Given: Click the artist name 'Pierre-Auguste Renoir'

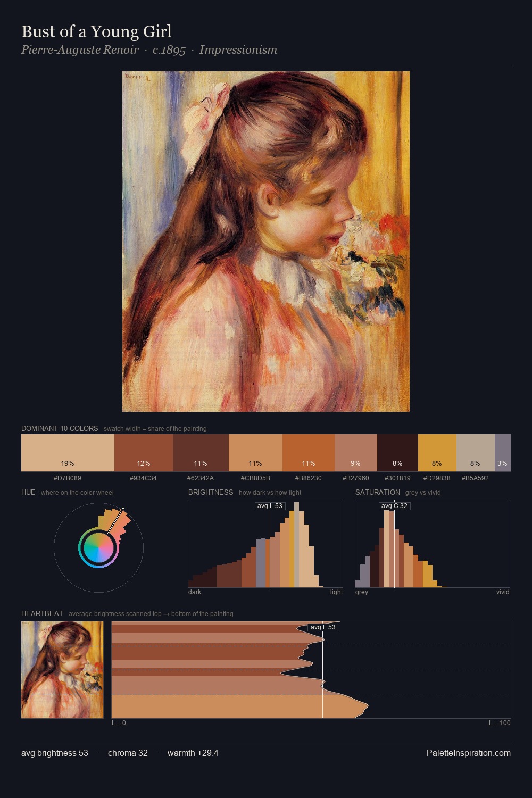Looking at the screenshot, I should pyautogui.click(x=80, y=50).
